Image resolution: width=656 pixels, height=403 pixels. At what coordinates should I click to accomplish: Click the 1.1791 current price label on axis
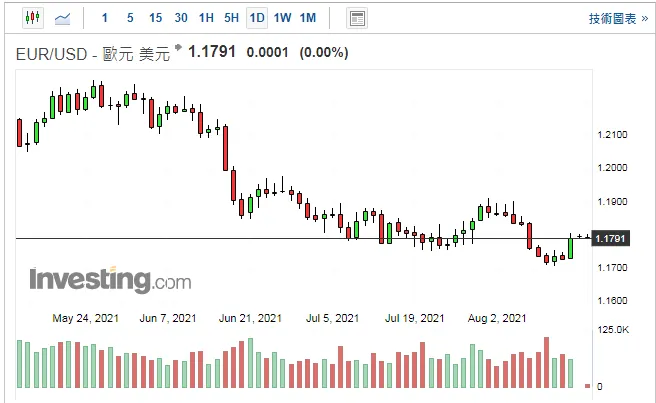610,239
